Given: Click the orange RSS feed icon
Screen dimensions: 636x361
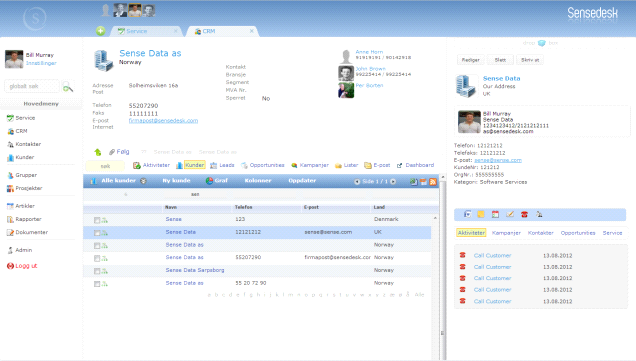Looking at the screenshot, I should pyautogui.click(x=433, y=182).
